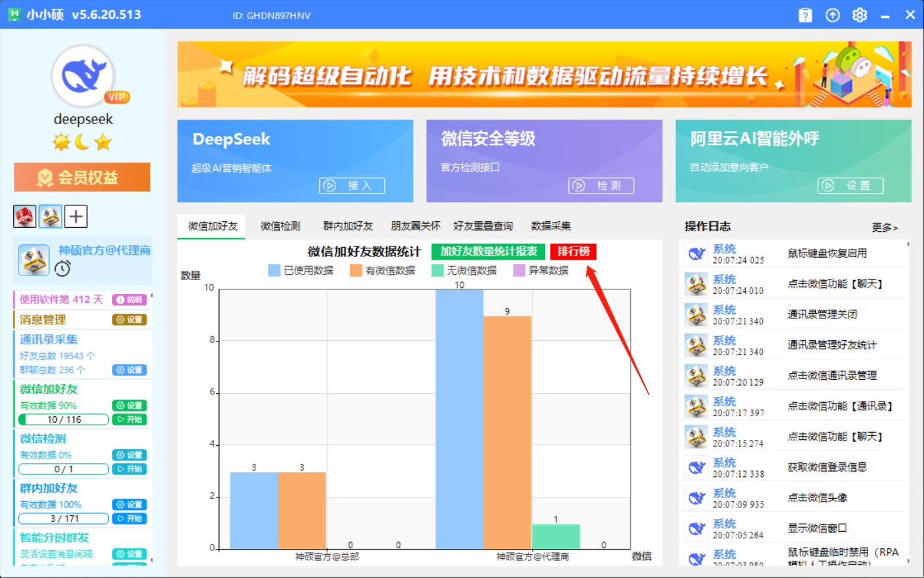
Task: Click the cube icon beside 通讯录管理好友统计 log
Action: click(x=696, y=345)
